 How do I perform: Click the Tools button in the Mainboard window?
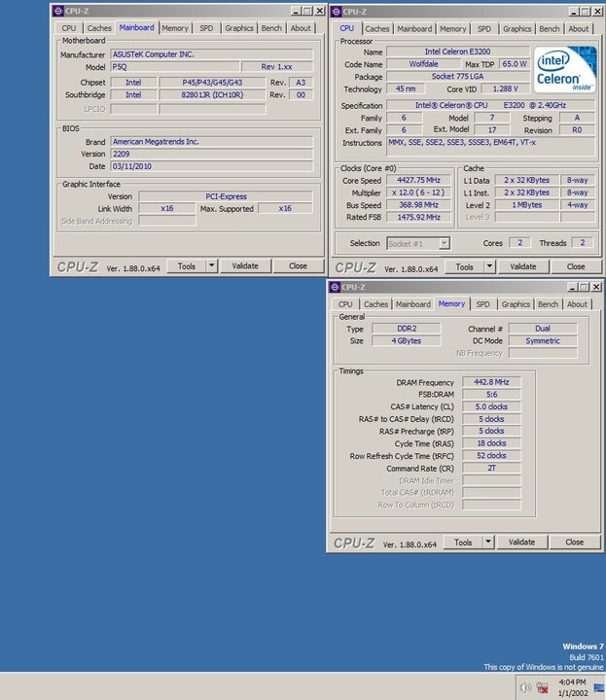187,266
